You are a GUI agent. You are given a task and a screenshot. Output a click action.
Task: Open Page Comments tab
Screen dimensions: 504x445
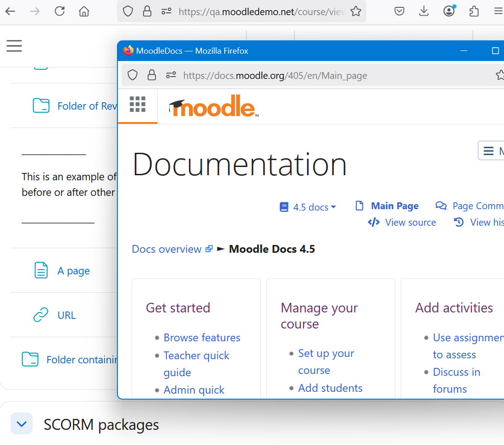(x=470, y=206)
